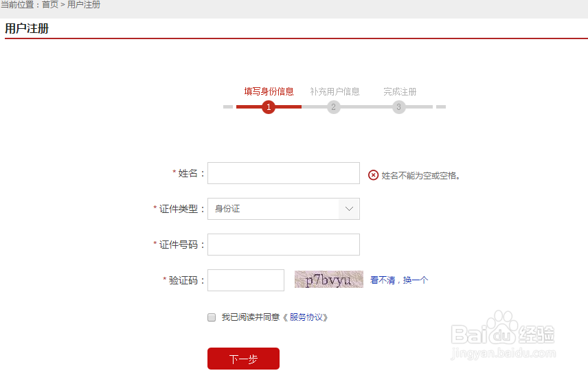Click the 下一步 button
The image size is (588, 373).
click(x=243, y=359)
